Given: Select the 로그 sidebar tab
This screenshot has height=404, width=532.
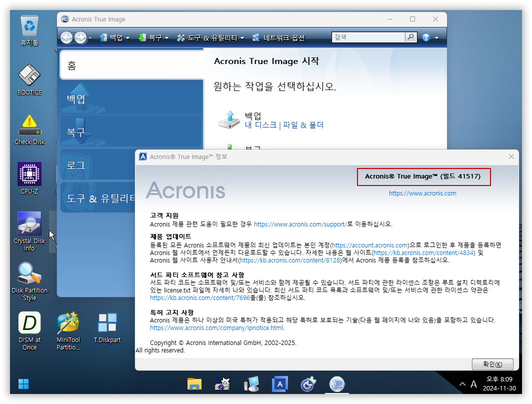Looking at the screenshot, I should pos(97,165).
